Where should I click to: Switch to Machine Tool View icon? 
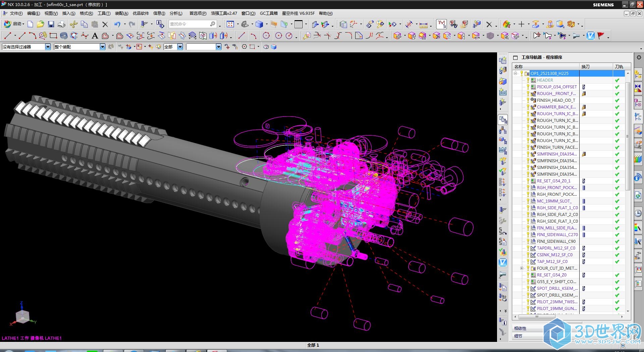[x=503, y=130]
